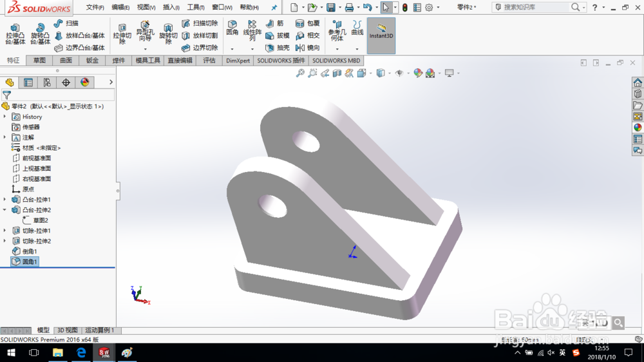The height and width of the screenshot is (362, 644).
Task: Switch to the 3D 视图 bottom tab
Action: pyautogui.click(x=68, y=330)
